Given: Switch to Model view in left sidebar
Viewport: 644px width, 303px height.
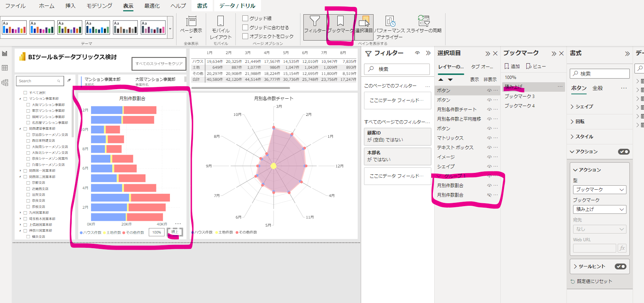Looking at the screenshot, I should pyautogui.click(x=5, y=83).
